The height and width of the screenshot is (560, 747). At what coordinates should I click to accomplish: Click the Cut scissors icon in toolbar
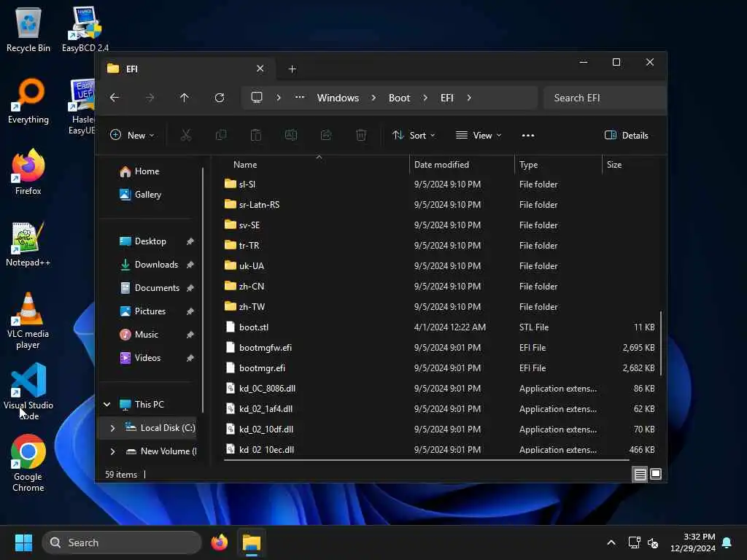186,135
